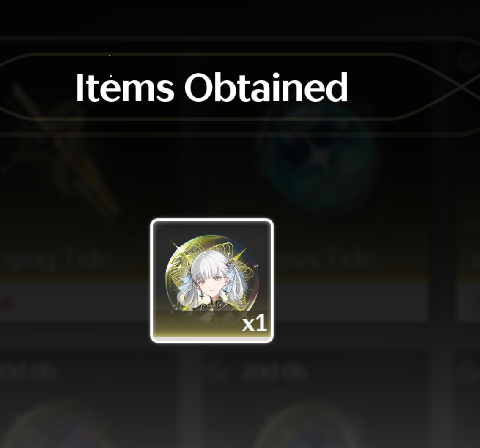Image resolution: width=480 pixels, height=448 pixels.
Task: Click the x1 quantity label
Action: [254, 324]
